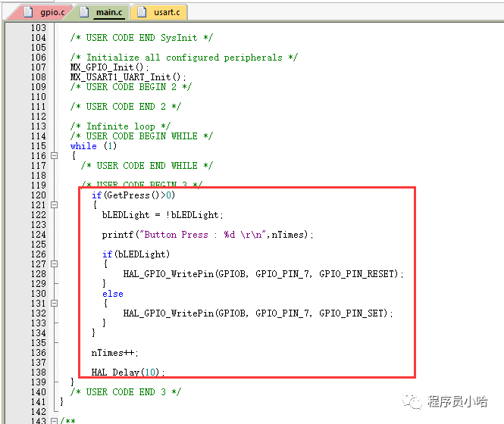The height and width of the screenshot is (424, 504).
Task: Click the yellow usart.c file icon
Action: pyautogui.click(x=142, y=12)
